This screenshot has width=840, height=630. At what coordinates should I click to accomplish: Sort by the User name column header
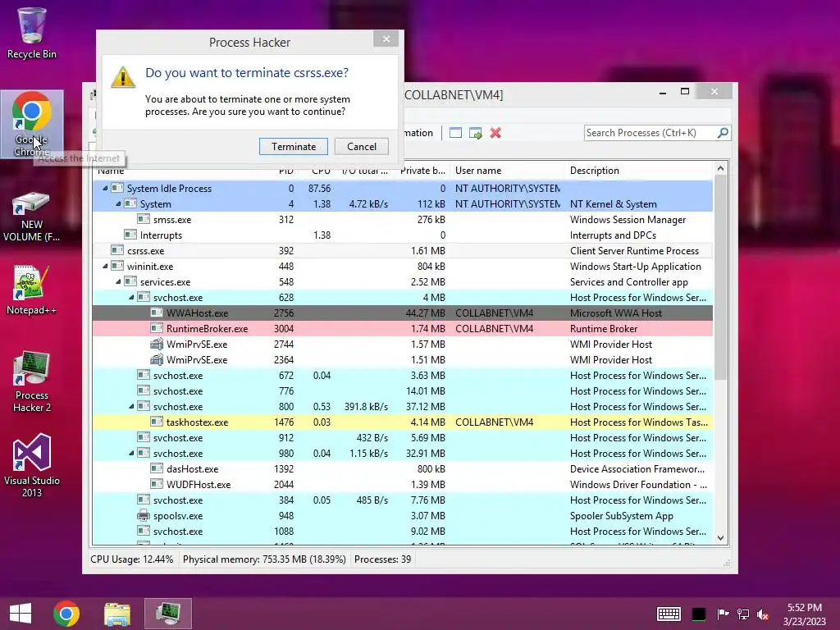coord(507,171)
